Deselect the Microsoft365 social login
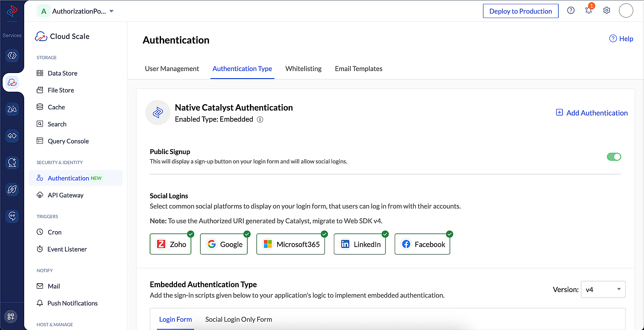Image resolution: width=644 pixels, height=330 pixels. tap(291, 244)
